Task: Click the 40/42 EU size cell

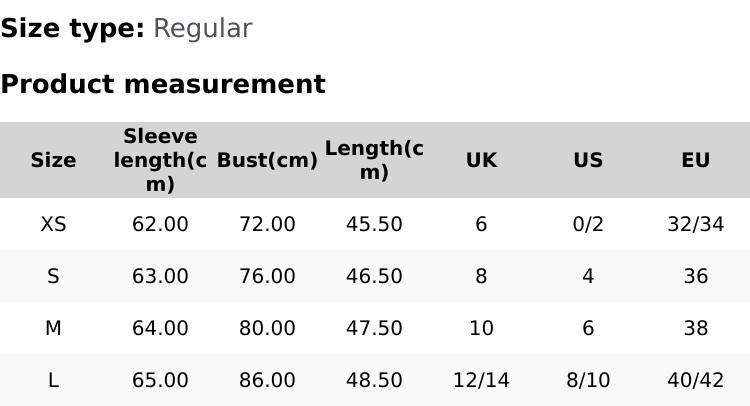Action: [695, 380]
